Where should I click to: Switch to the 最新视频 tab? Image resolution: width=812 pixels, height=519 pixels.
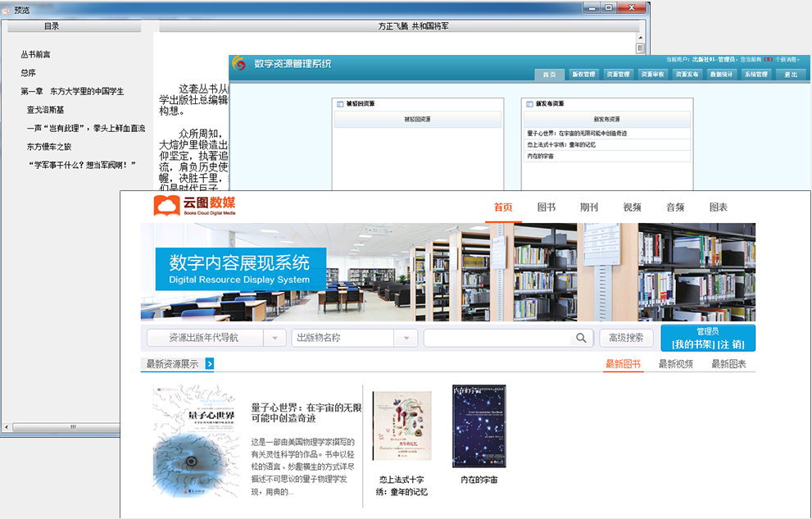[x=675, y=364]
